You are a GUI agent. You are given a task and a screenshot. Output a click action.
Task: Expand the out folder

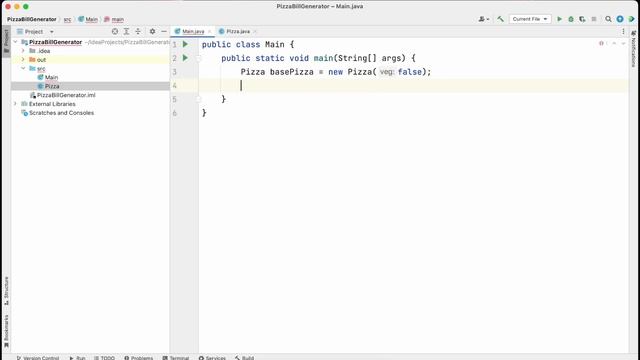tap(23, 60)
